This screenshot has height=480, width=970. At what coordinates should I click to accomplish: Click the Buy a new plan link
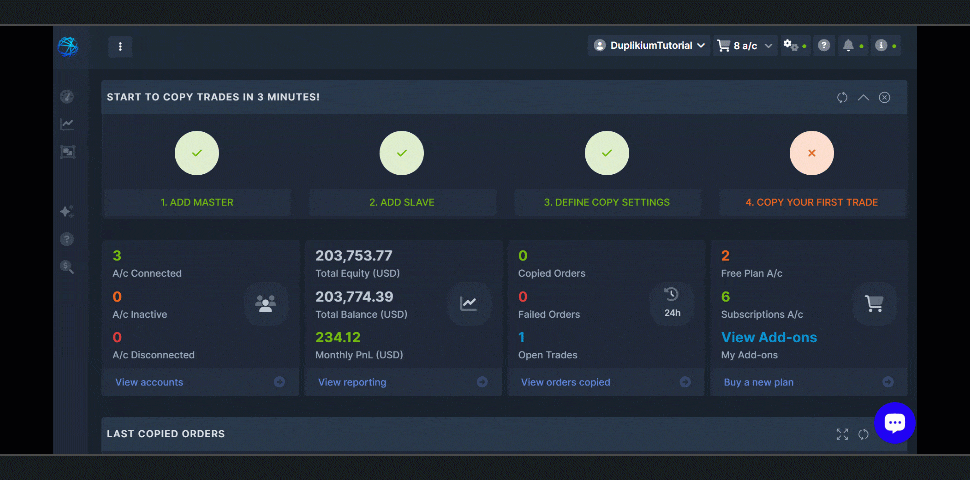click(x=758, y=382)
